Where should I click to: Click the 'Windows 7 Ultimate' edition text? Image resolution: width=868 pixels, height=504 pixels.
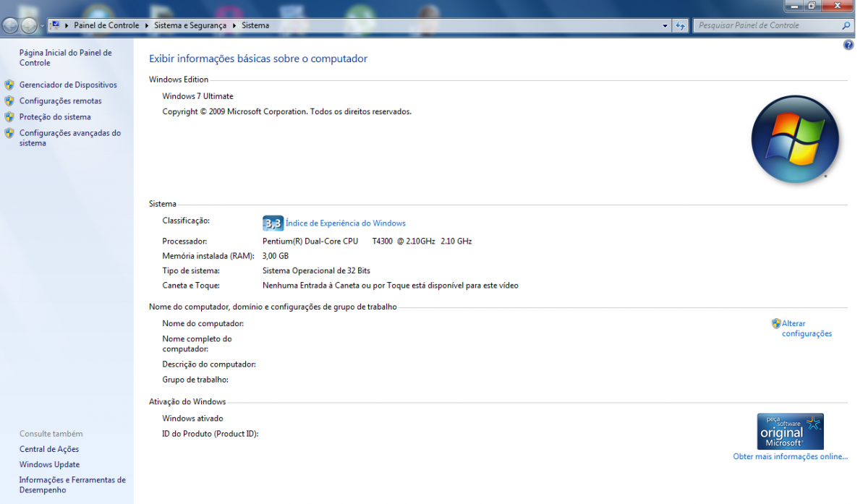[x=197, y=96]
